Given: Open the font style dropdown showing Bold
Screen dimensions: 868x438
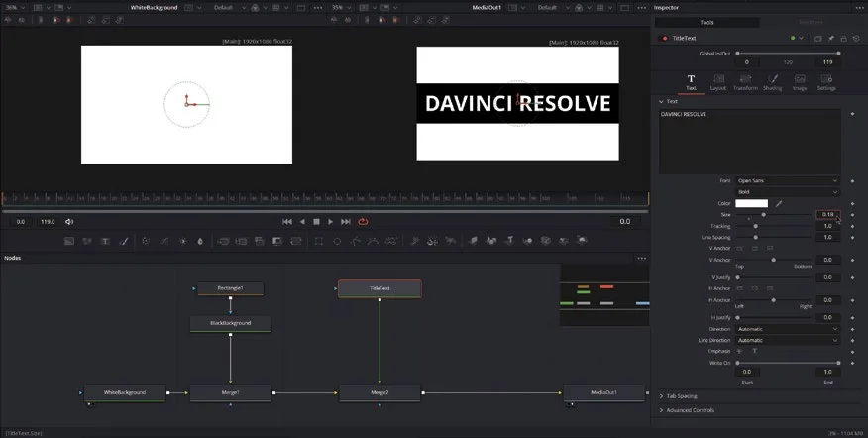Looking at the screenshot, I should 787,192.
